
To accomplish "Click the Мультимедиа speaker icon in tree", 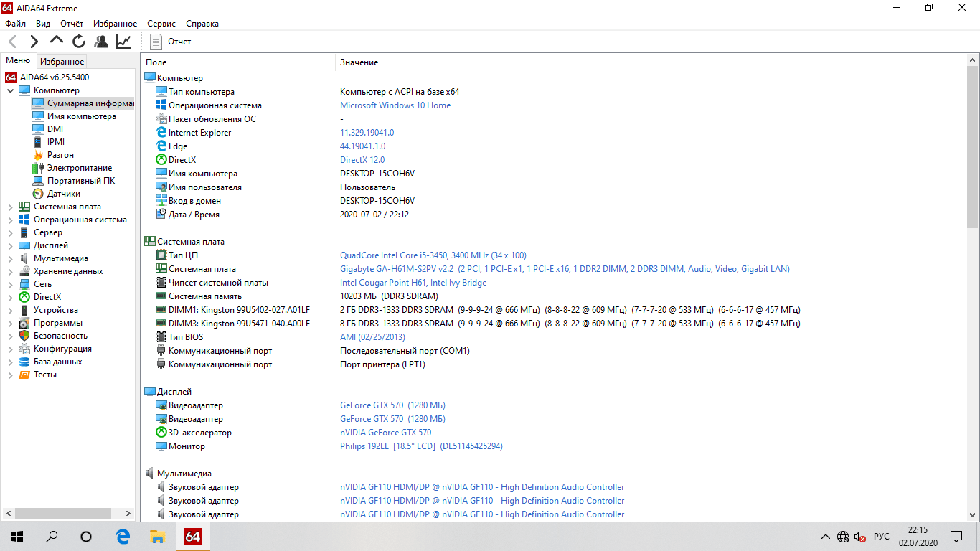I will tap(24, 258).
